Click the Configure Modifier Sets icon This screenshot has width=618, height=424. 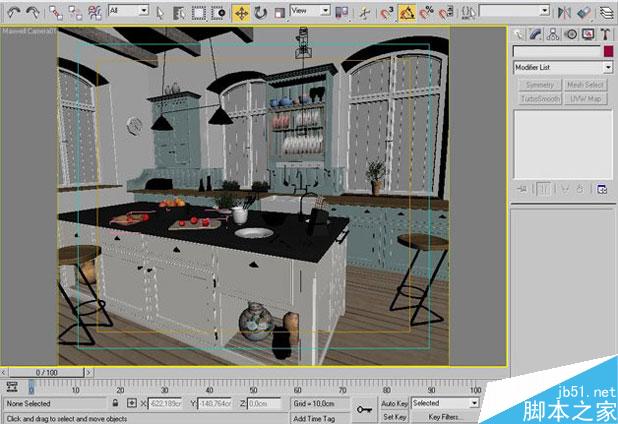(602, 190)
